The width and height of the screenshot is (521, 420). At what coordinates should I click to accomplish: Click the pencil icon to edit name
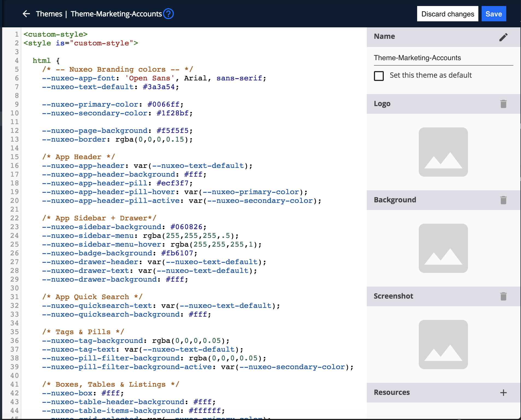pyautogui.click(x=503, y=37)
